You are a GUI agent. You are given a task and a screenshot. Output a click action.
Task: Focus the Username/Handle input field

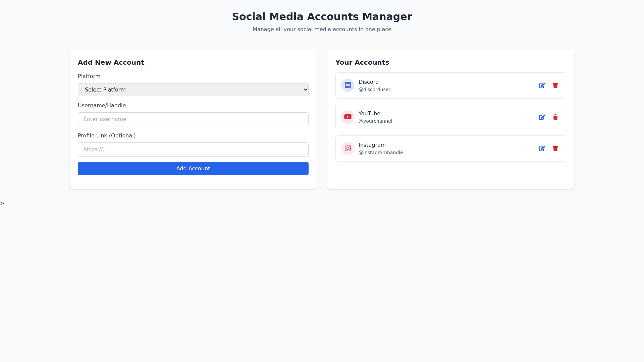click(x=193, y=119)
